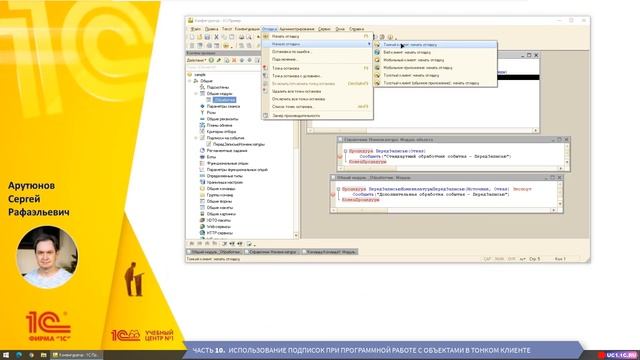
Task: Open the Администрирование menu
Action: tap(297, 29)
